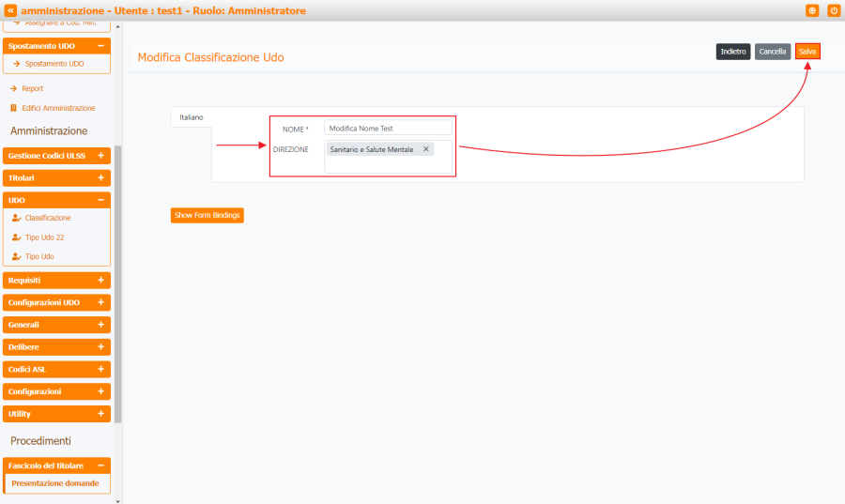Expand the Requisiti section
The image size is (845, 504).
coord(100,280)
